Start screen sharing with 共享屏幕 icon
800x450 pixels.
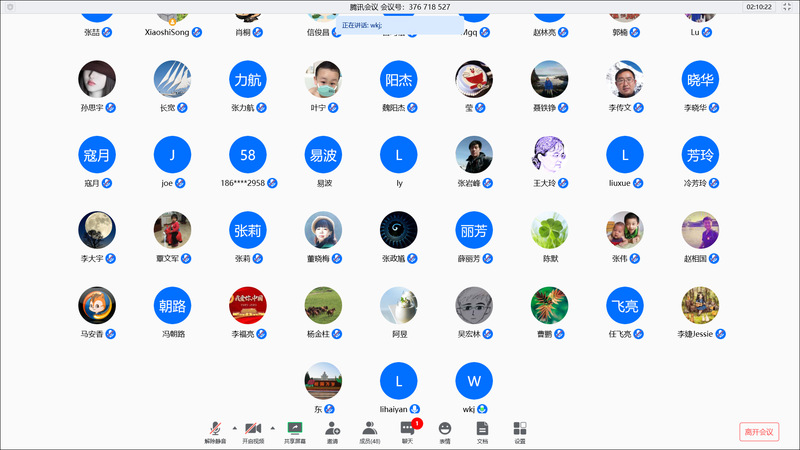pos(295,428)
